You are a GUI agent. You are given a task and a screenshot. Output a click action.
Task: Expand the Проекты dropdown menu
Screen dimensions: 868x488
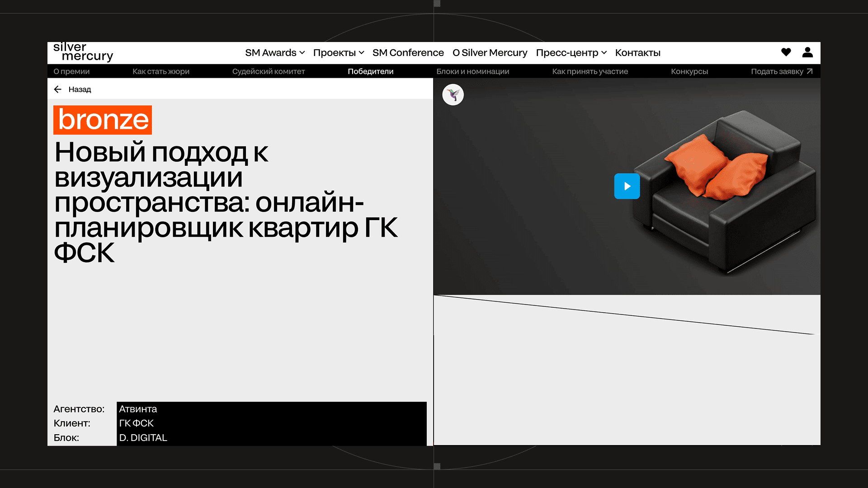(339, 53)
